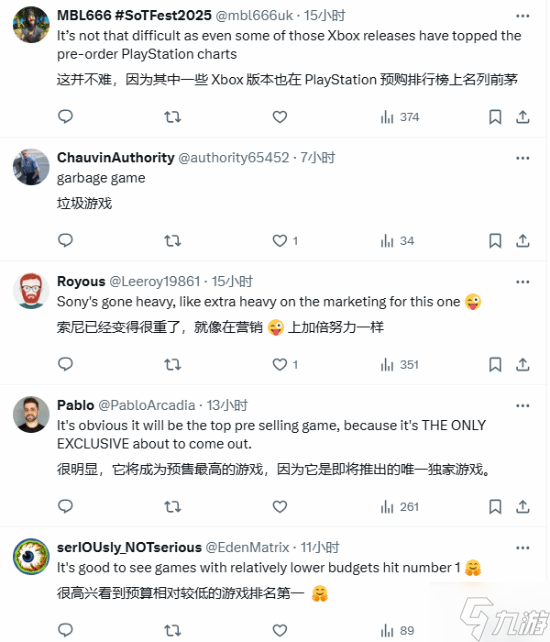
Task: Open @EdenMatrix profile handle
Action: [247, 547]
